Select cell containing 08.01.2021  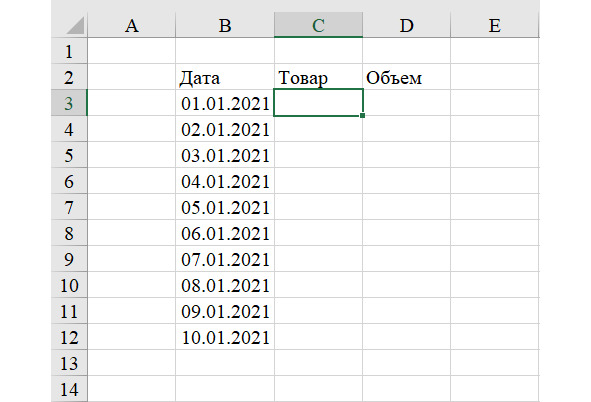point(225,285)
